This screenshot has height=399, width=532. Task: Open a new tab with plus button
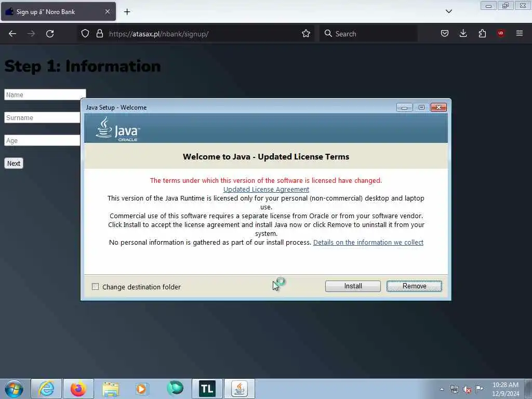click(127, 12)
